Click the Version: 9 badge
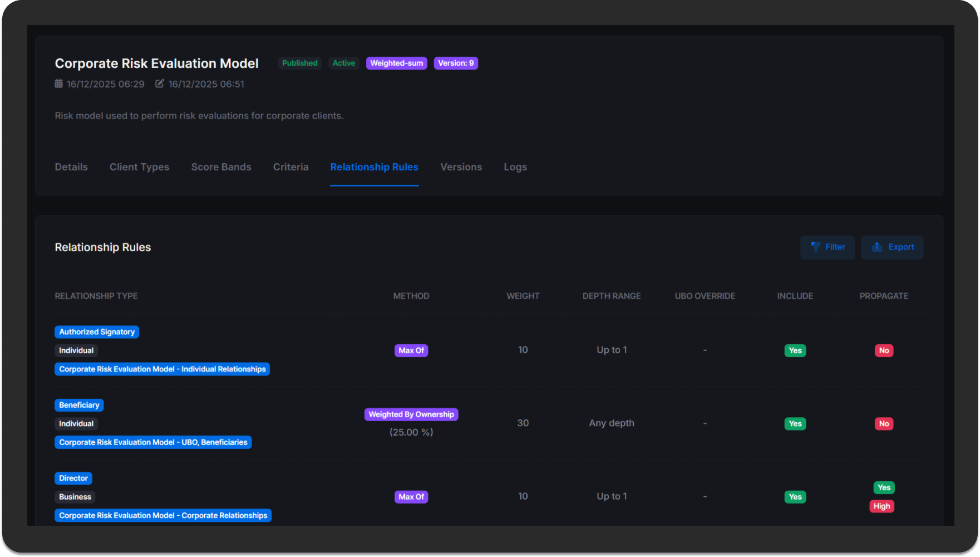 [456, 63]
